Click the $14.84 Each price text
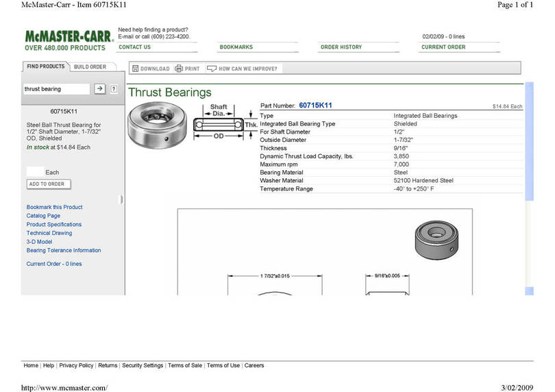The image size is (555, 392). (x=507, y=106)
